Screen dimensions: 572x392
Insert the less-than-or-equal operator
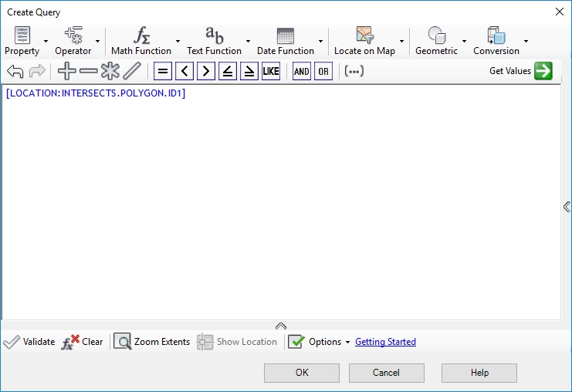tap(228, 71)
